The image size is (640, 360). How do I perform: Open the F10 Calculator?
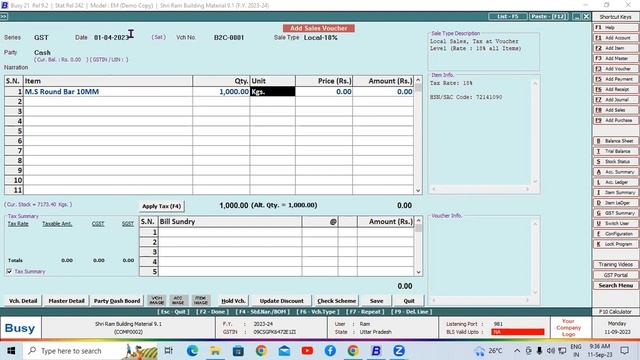tap(616, 311)
